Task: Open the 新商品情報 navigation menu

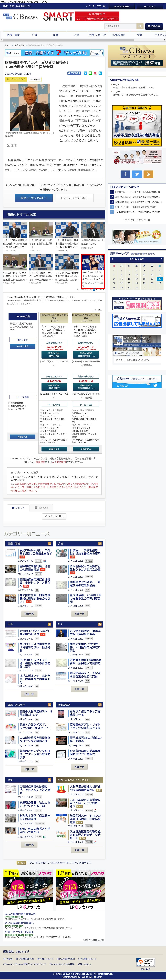Action: (119, 35)
